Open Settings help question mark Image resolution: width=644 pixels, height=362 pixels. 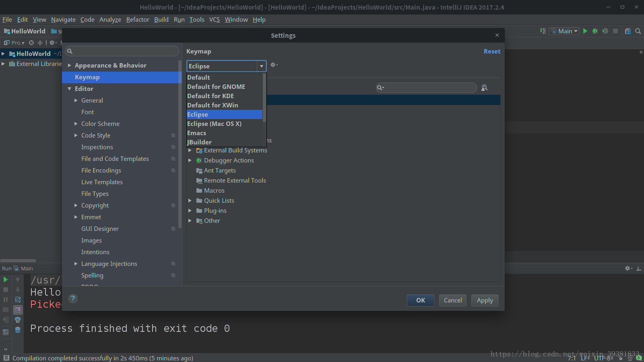(73, 298)
